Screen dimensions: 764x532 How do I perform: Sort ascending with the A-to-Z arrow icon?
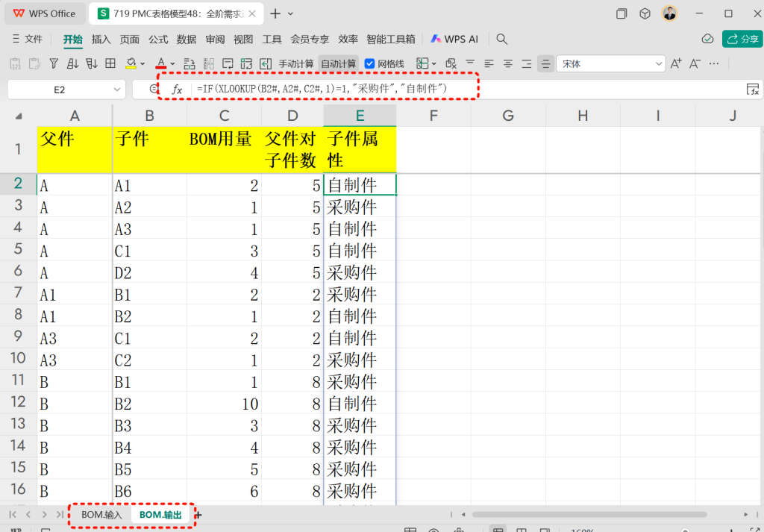point(72,63)
